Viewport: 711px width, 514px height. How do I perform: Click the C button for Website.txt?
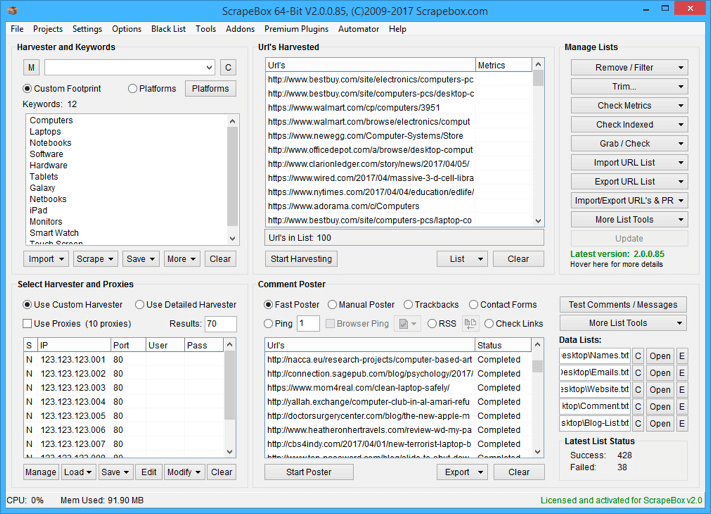(638, 389)
